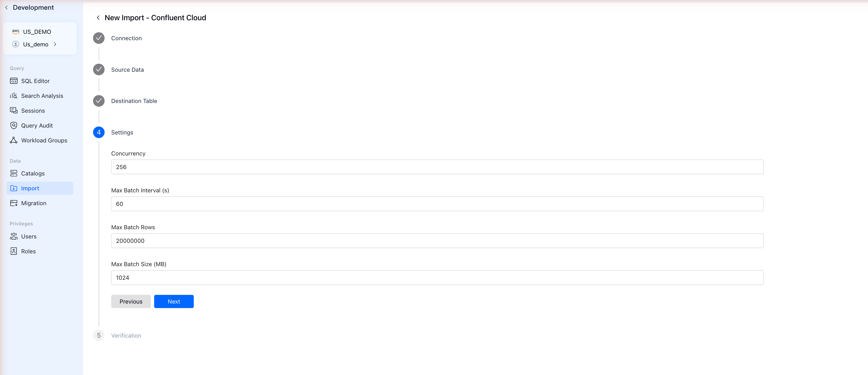Screen dimensions: 868x375
Task: Go back using Development chevron arrow
Action: click(6, 7)
